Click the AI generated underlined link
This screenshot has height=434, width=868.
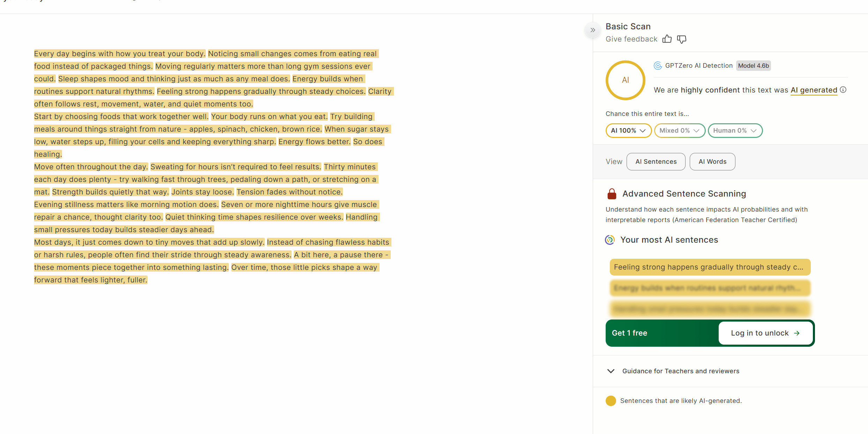click(814, 90)
